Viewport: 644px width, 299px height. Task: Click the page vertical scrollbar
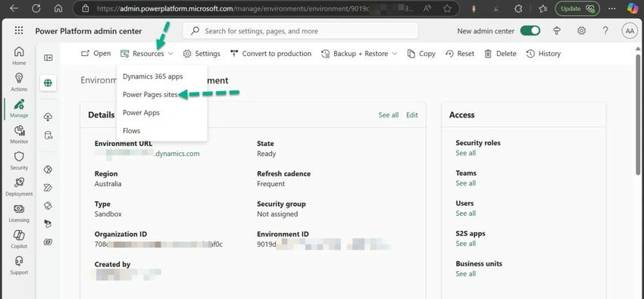[638, 115]
